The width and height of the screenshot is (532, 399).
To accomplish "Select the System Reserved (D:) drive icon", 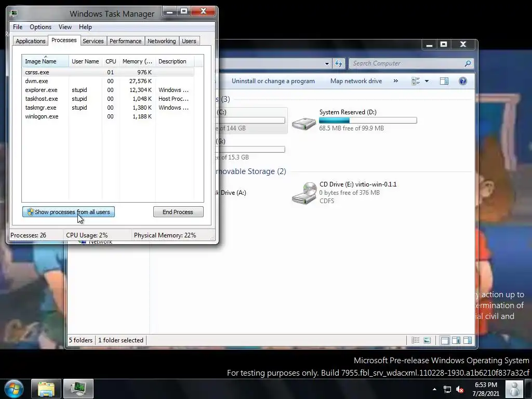I will [304, 123].
